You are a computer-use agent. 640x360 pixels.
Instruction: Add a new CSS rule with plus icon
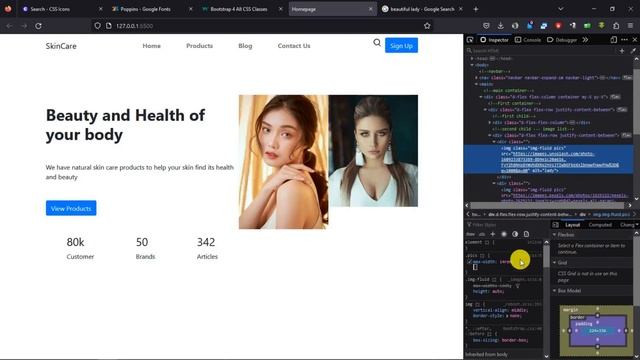493,234
